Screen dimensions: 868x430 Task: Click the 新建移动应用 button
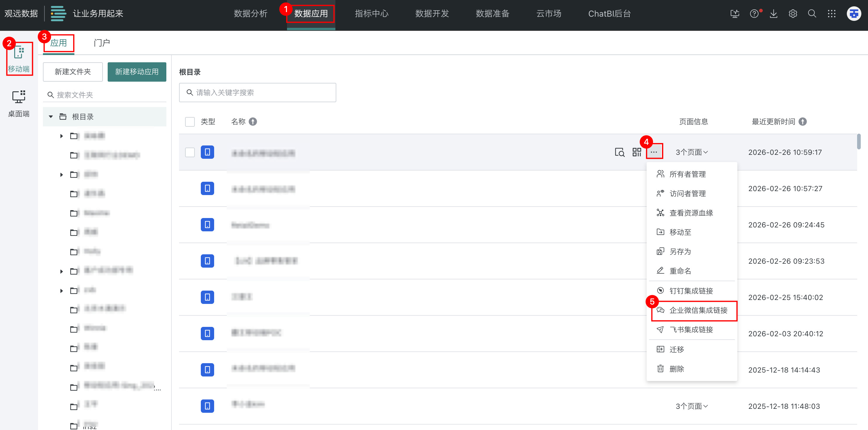[137, 72]
